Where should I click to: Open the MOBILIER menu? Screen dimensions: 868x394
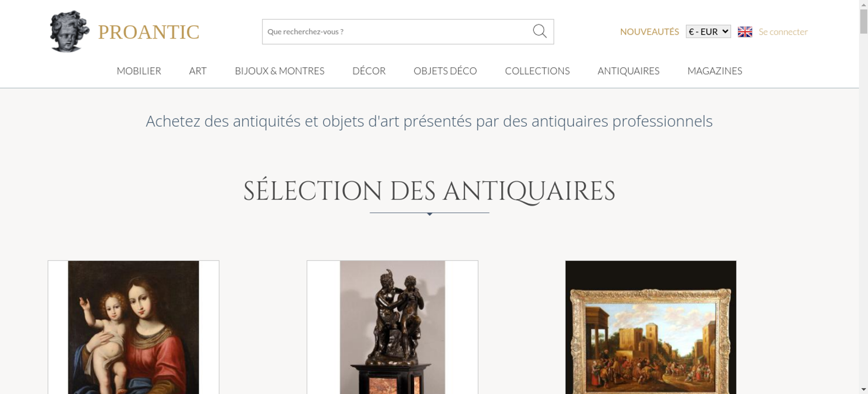[x=139, y=71]
